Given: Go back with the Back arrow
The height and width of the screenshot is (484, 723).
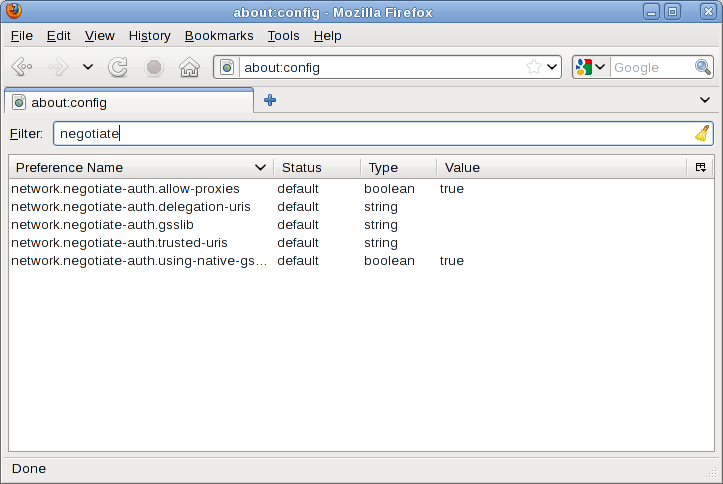Looking at the screenshot, I should (22, 67).
